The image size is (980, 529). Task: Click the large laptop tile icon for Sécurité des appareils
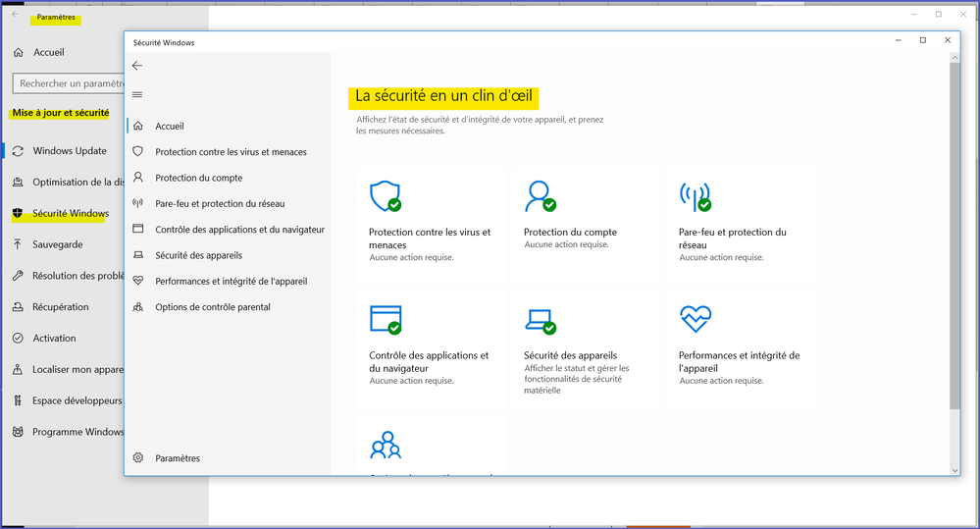[x=540, y=321]
